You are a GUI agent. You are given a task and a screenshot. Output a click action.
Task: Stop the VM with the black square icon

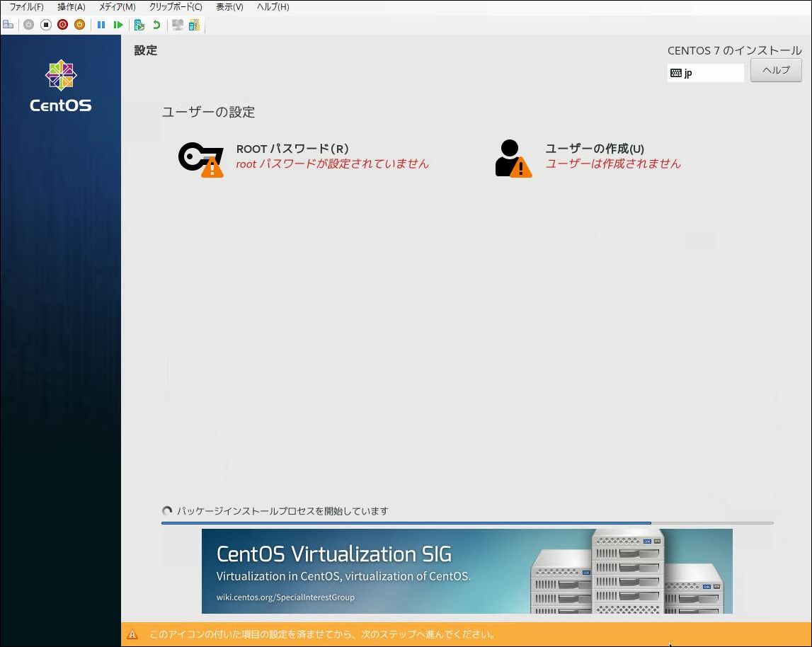click(x=45, y=24)
